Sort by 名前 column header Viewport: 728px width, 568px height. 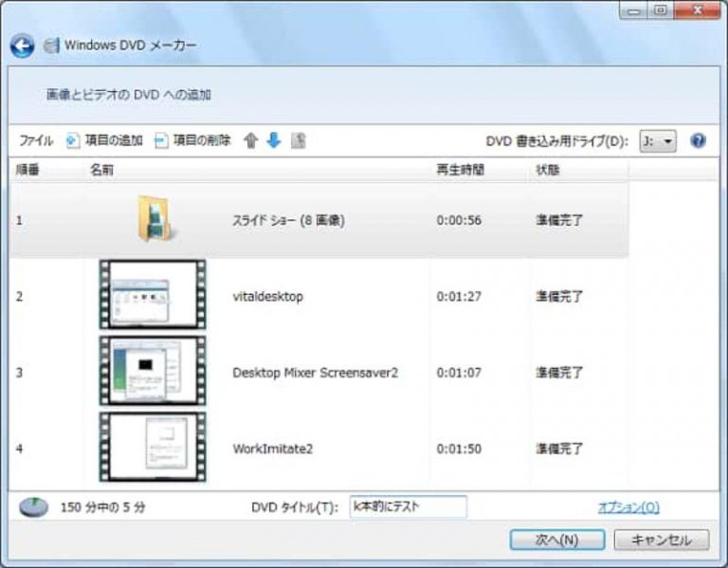coord(102,170)
